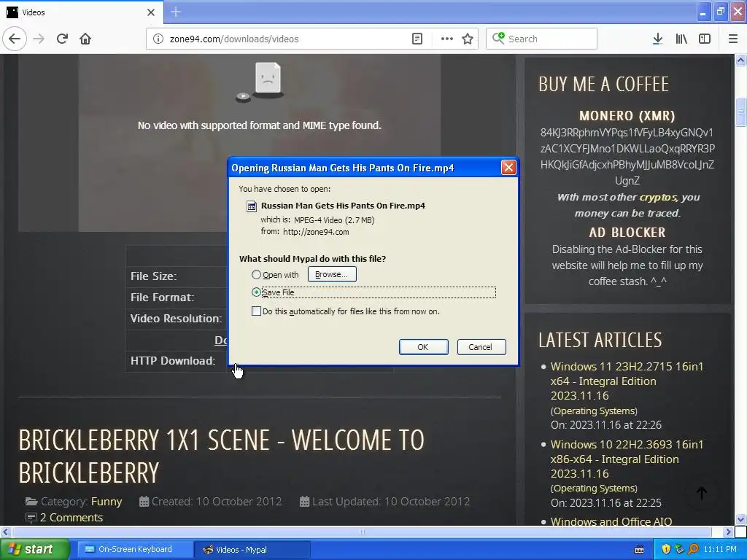This screenshot has height=560, width=747.
Task: Reload the current page
Action: point(62,39)
